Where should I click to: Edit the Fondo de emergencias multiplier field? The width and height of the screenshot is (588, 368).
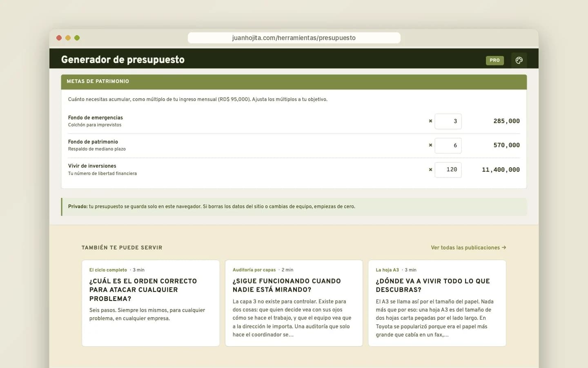click(448, 121)
